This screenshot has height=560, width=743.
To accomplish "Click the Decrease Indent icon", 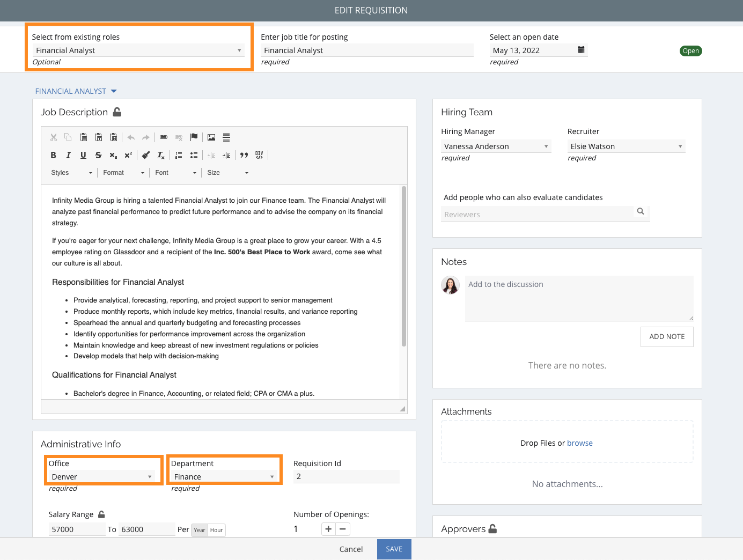I will (x=211, y=155).
